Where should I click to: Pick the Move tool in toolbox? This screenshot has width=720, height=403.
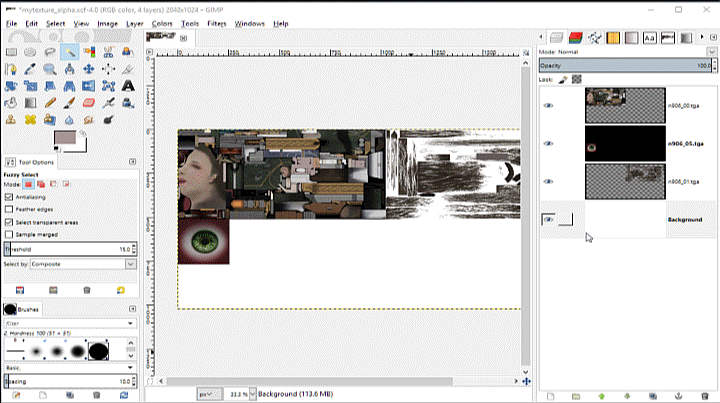coord(90,69)
